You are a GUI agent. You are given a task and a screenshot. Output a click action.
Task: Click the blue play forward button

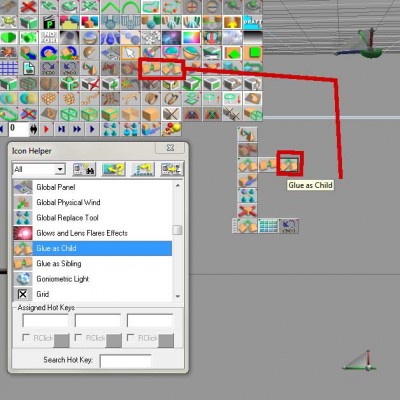(92, 129)
